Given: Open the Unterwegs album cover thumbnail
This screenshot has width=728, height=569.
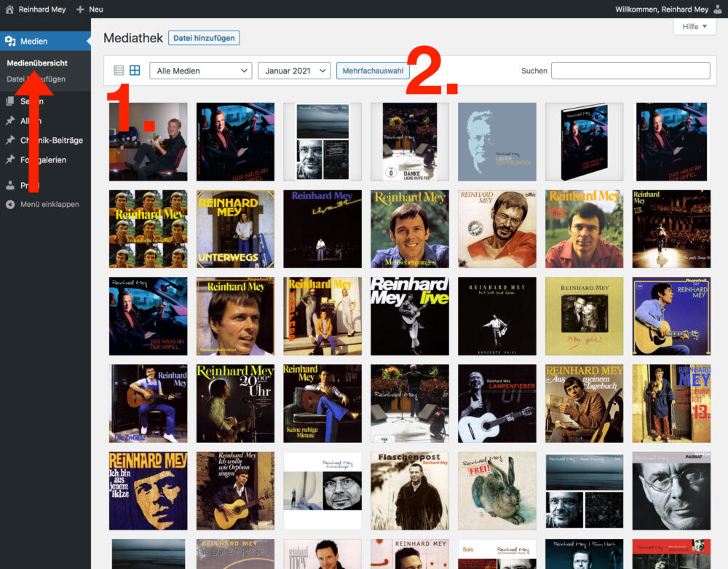Looking at the screenshot, I should pyautogui.click(x=235, y=229).
